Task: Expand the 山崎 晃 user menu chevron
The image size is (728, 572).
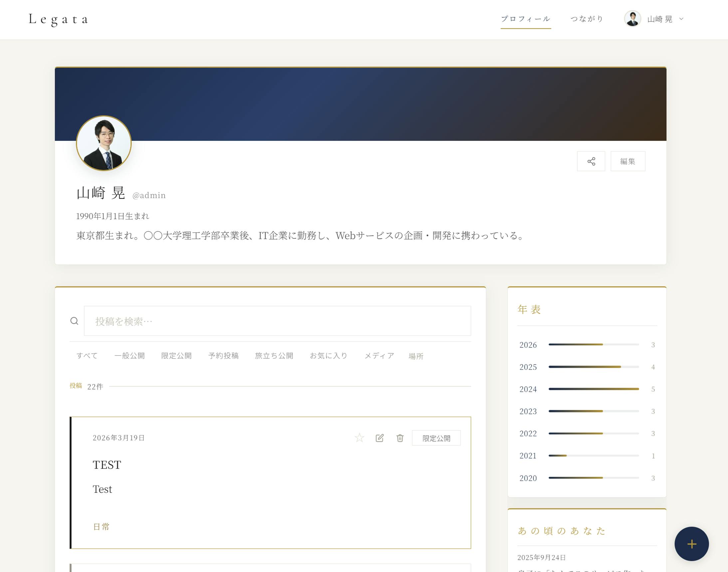Action: coord(681,19)
